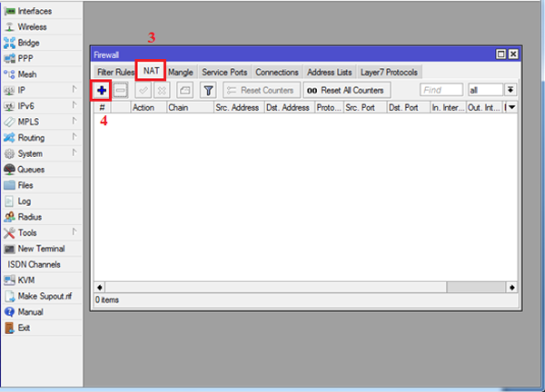Click the Filter funnel icon
The height and width of the screenshot is (392, 545).
[208, 91]
